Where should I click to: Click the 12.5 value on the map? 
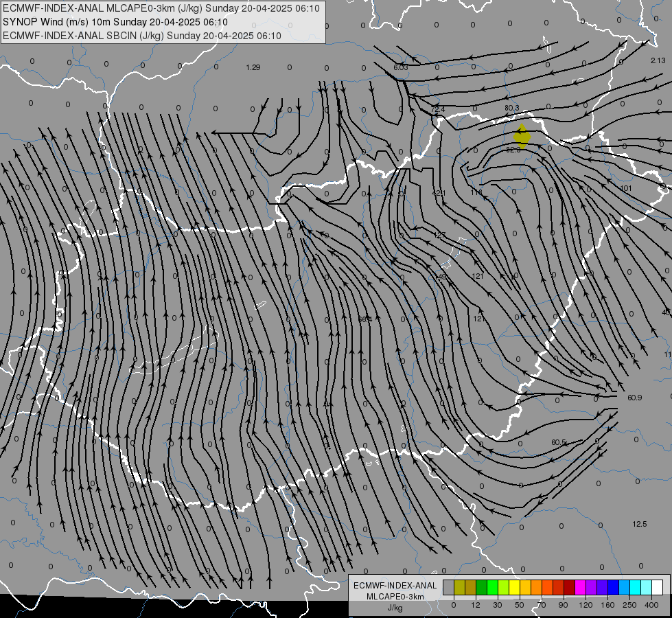pyautogui.click(x=640, y=524)
